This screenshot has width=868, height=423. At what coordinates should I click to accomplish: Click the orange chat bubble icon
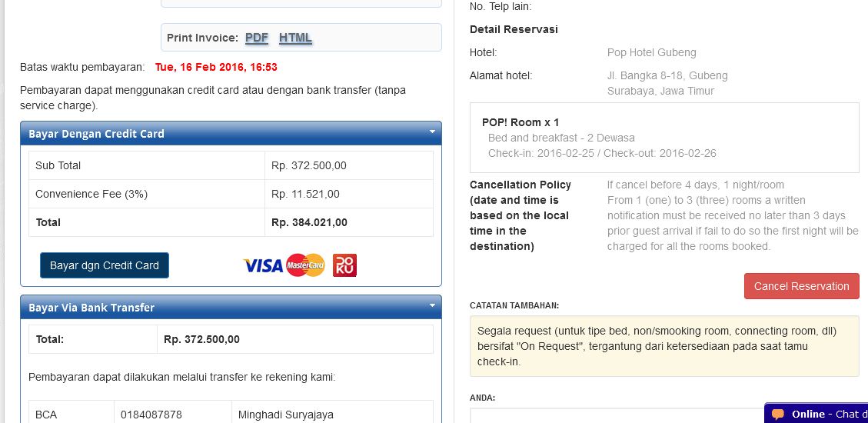(778, 414)
